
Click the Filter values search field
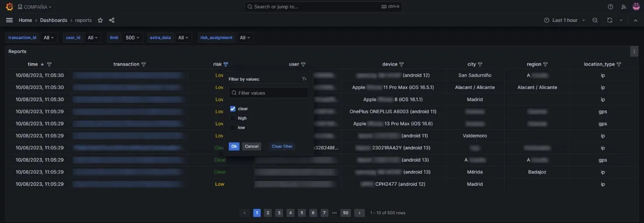pyautogui.click(x=269, y=93)
